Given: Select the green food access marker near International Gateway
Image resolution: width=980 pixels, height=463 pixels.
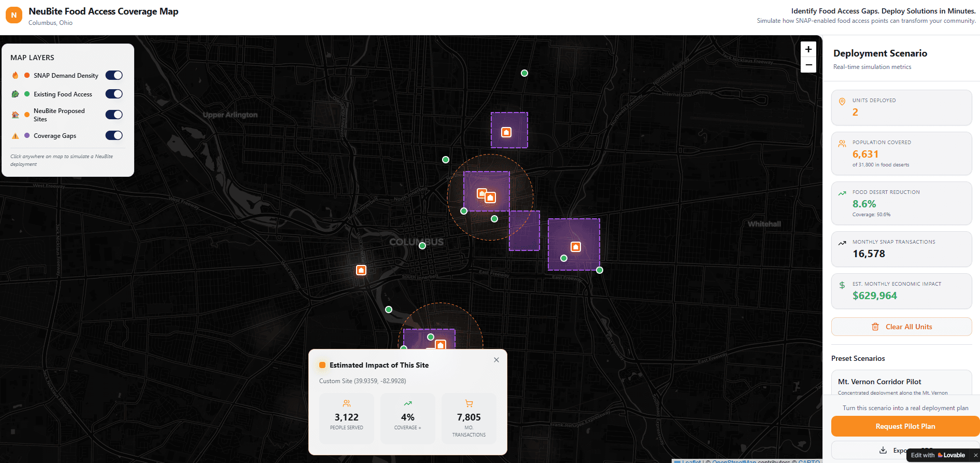Looking at the screenshot, I should (x=524, y=73).
